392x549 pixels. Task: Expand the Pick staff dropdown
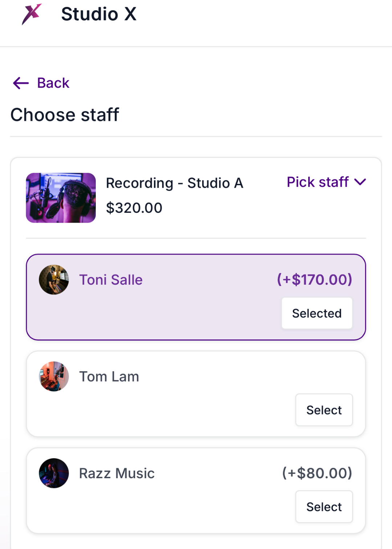(318, 182)
